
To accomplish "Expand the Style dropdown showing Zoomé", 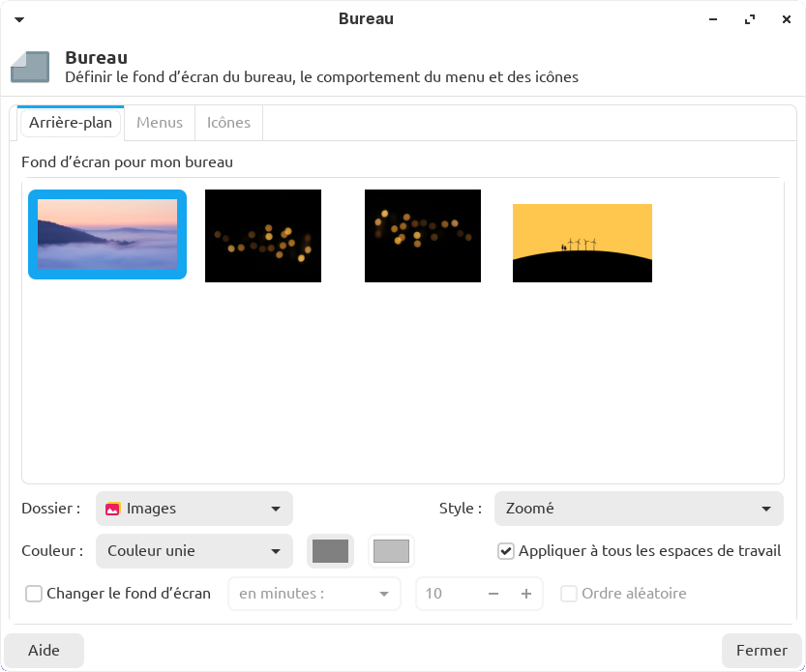I will point(639,509).
